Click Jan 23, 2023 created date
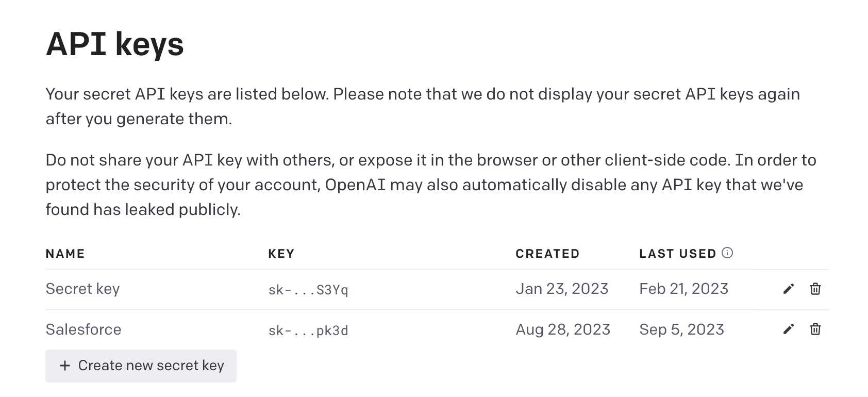 point(562,289)
